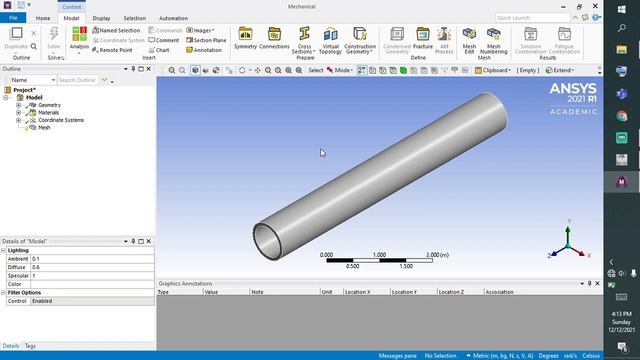Open Google Chrome from taskbar
Viewport: 640px width, 360px height.
click(622, 116)
